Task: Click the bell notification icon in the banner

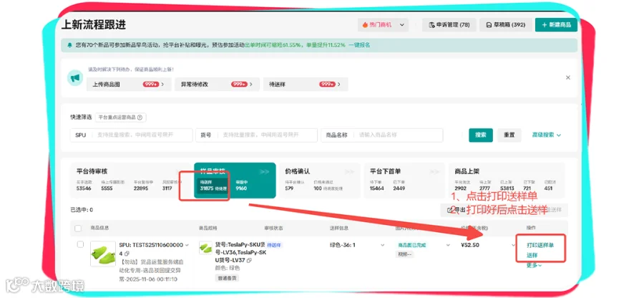Action: [x=70, y=45]
